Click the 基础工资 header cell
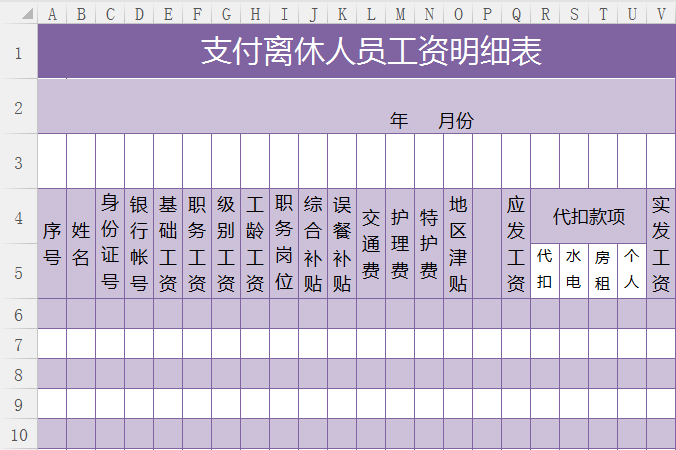Screen dimensions: 676x450 point(168,243)
